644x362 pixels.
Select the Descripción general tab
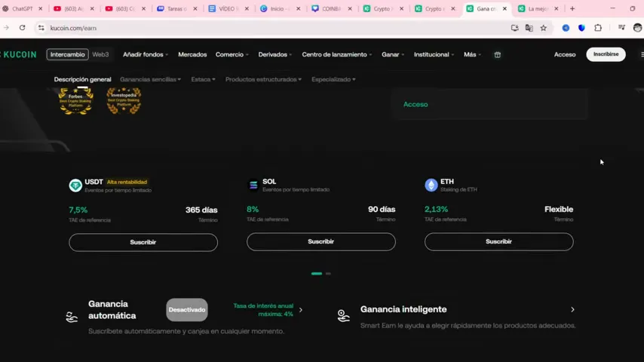point(82,79)
